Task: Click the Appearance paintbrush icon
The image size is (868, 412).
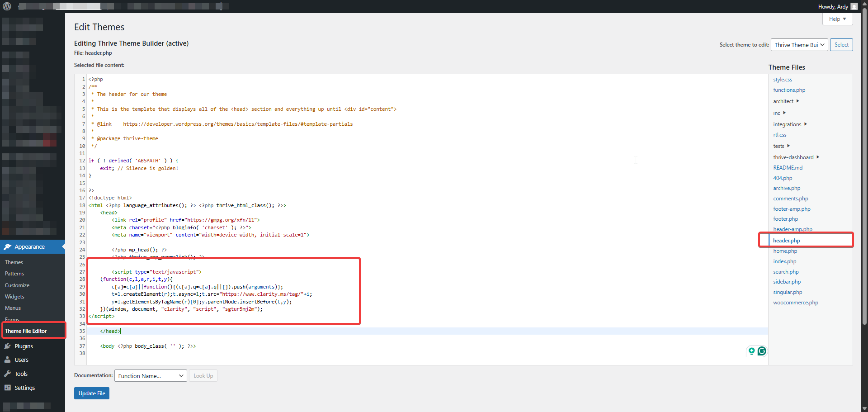Action: pyautogui.click(x=7, y=247)
